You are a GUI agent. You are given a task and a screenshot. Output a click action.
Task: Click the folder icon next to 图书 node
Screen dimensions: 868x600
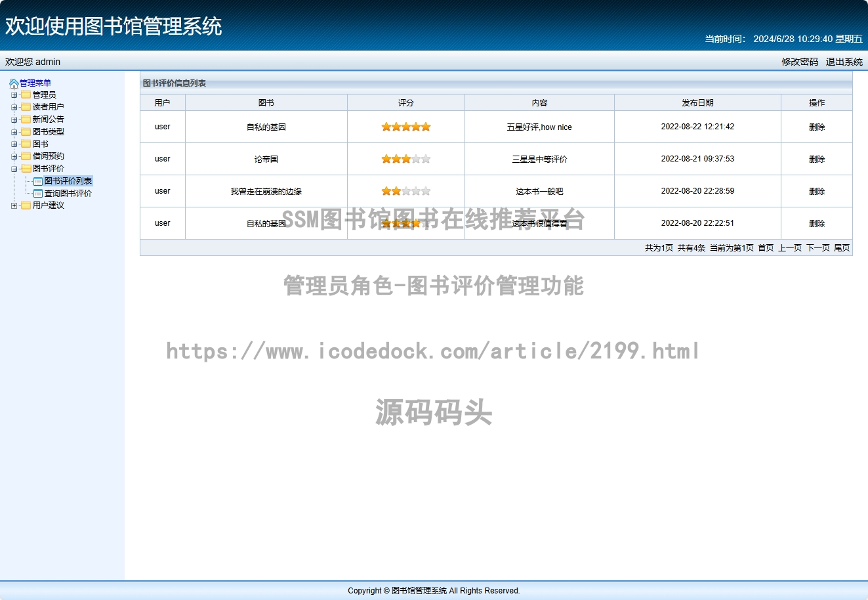click(x=26, y=144)
